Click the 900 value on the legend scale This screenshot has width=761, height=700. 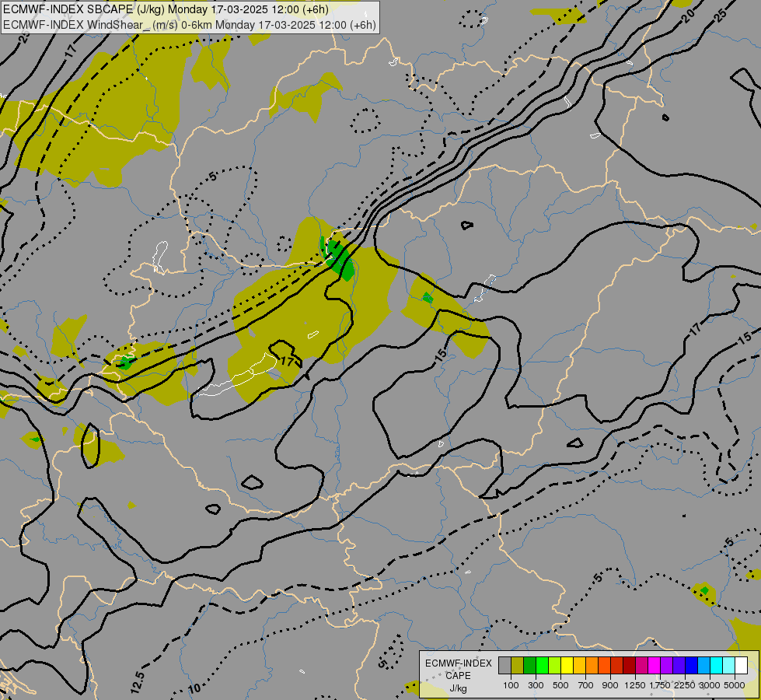coord(610,685)
